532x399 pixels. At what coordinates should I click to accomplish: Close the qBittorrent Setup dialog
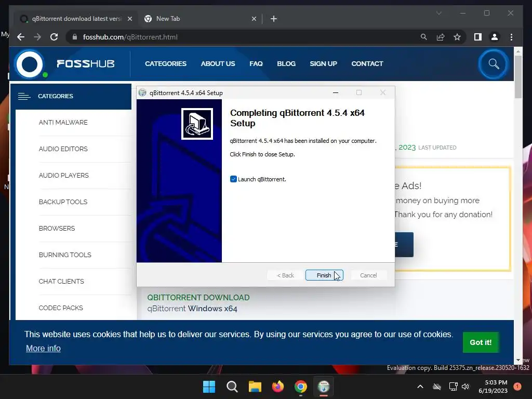point(383,92)
